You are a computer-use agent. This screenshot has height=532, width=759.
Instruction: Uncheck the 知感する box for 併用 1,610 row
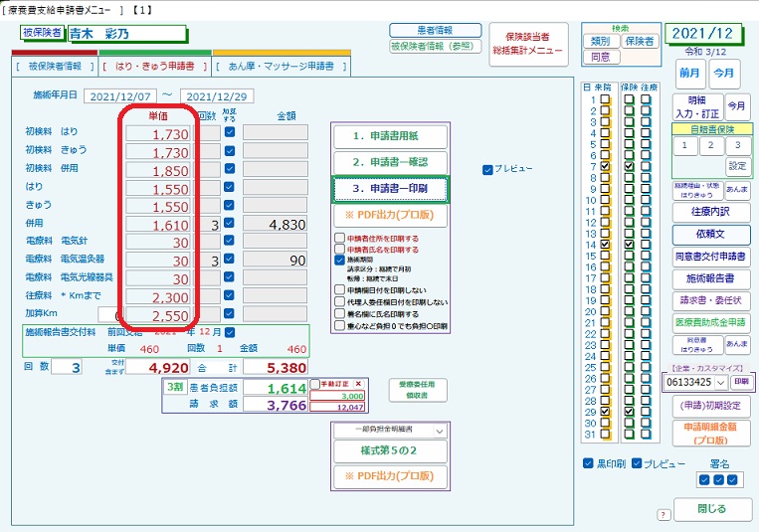point(230,223)
